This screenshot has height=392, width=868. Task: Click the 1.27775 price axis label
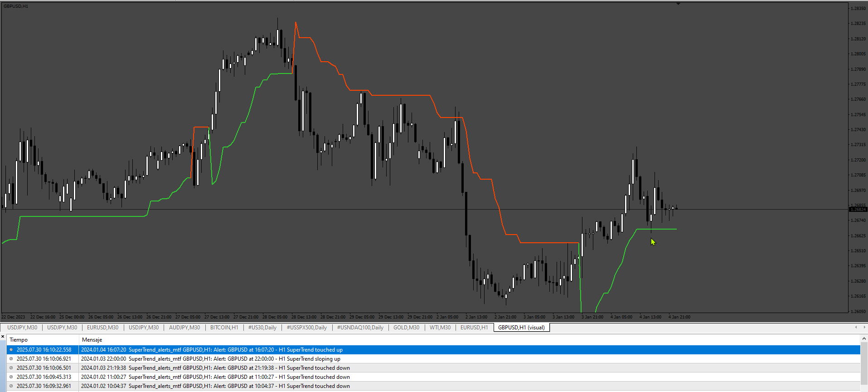coord(858,84)
